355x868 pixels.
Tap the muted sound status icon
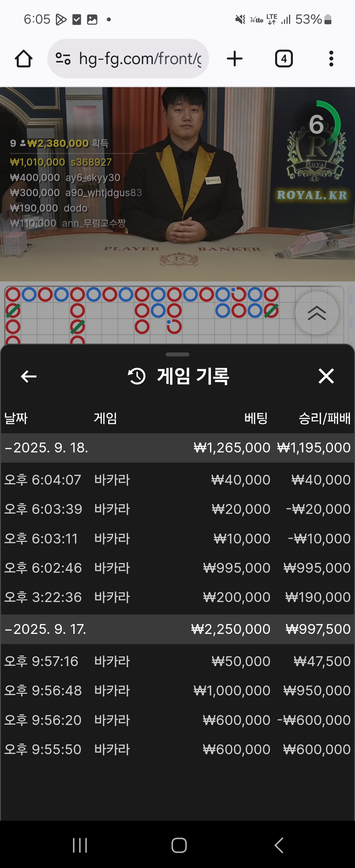(240, 19)
